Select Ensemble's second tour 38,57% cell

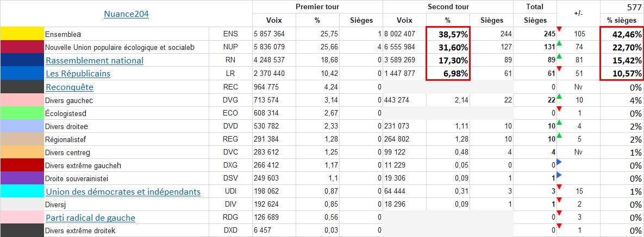(x=448, y=34)
